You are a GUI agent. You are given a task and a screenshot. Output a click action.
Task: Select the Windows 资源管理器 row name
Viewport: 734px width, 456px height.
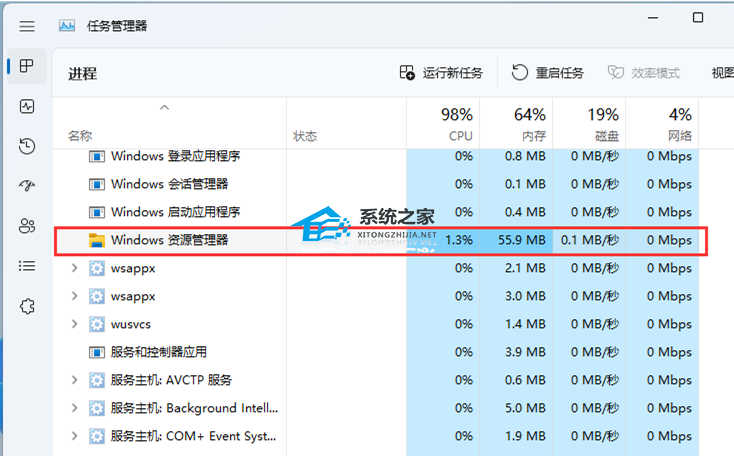pyautogui.click(x=169, y=240)
